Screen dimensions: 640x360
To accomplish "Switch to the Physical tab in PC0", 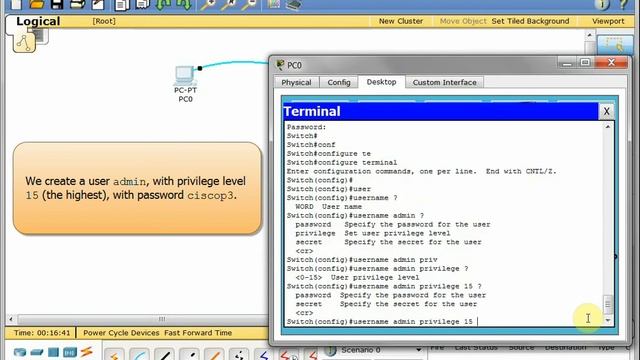I will (x=296, y=82).
